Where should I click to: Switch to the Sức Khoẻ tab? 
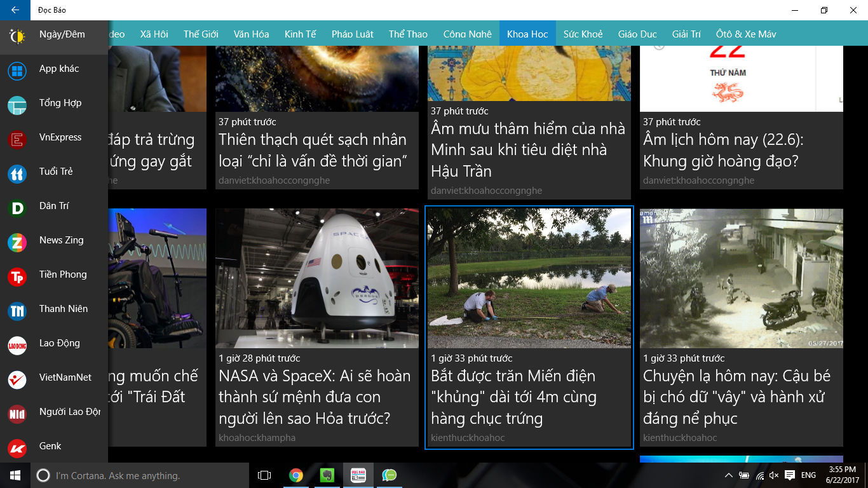pyautogui.click(x=583, y=34)
